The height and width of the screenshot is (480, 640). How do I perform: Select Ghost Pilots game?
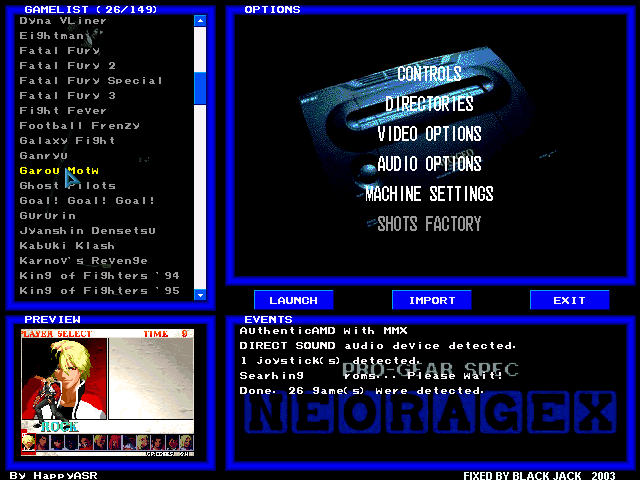pos(67,186)
